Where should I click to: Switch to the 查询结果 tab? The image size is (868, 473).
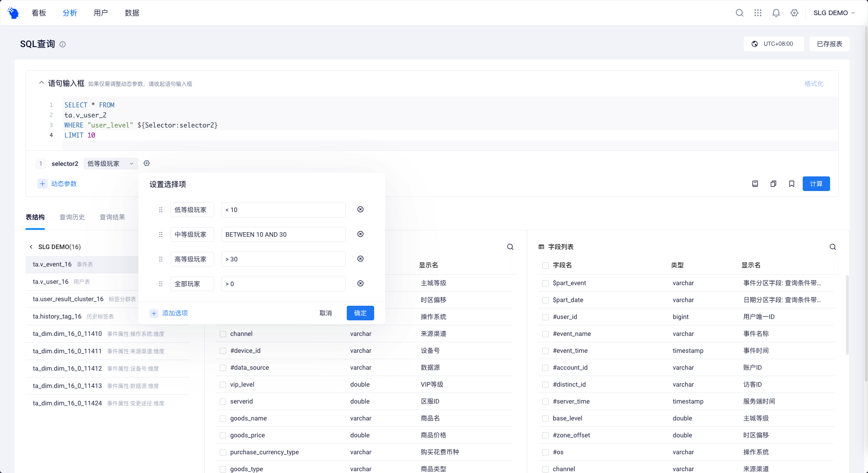[x=112, y=217]
